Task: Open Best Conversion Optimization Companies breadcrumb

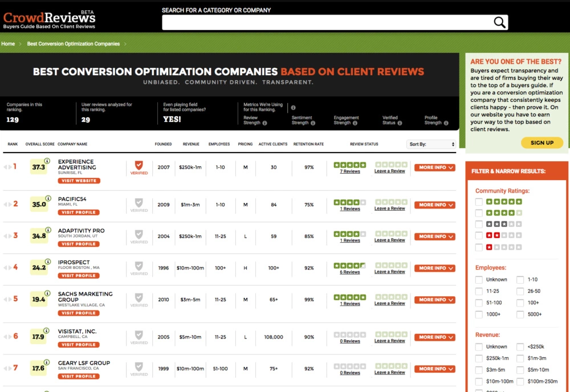Action: pos(74,44)
